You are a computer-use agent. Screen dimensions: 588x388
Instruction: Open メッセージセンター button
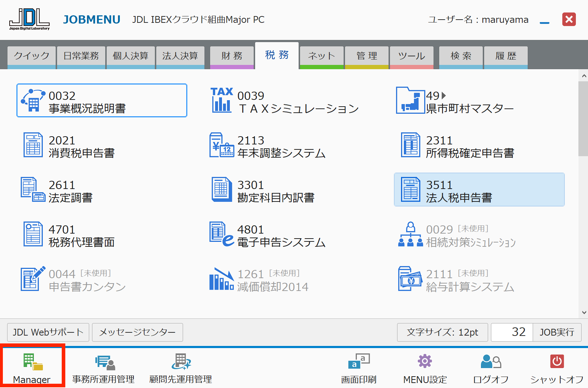(137, 332)
